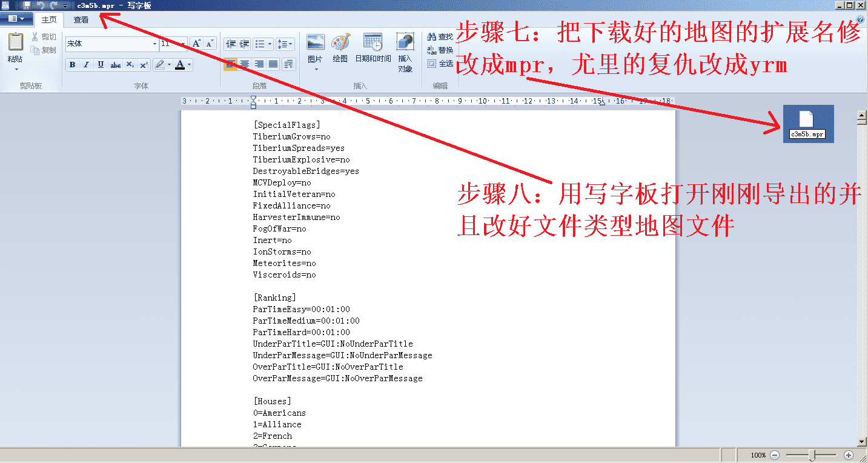The height and width of the screenshot is (463, 868).
Task: Click the ParTimeMedium=00:01:00 line
Action: tap(306, 321)
